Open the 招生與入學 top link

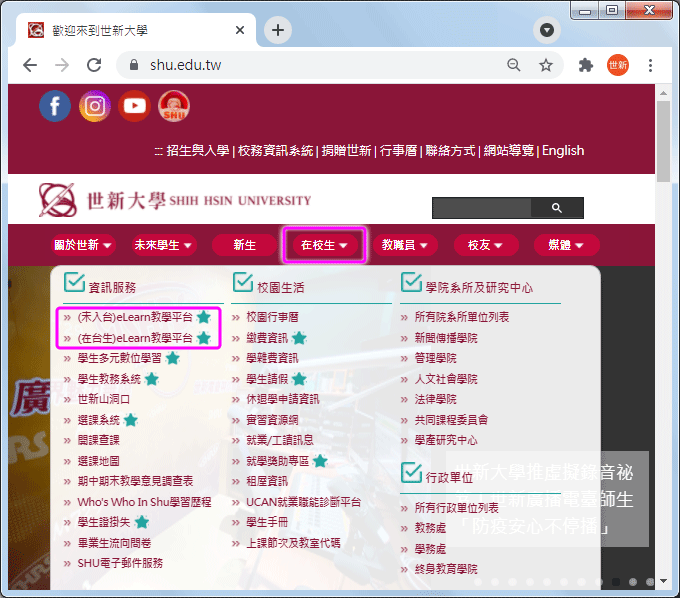198,150
